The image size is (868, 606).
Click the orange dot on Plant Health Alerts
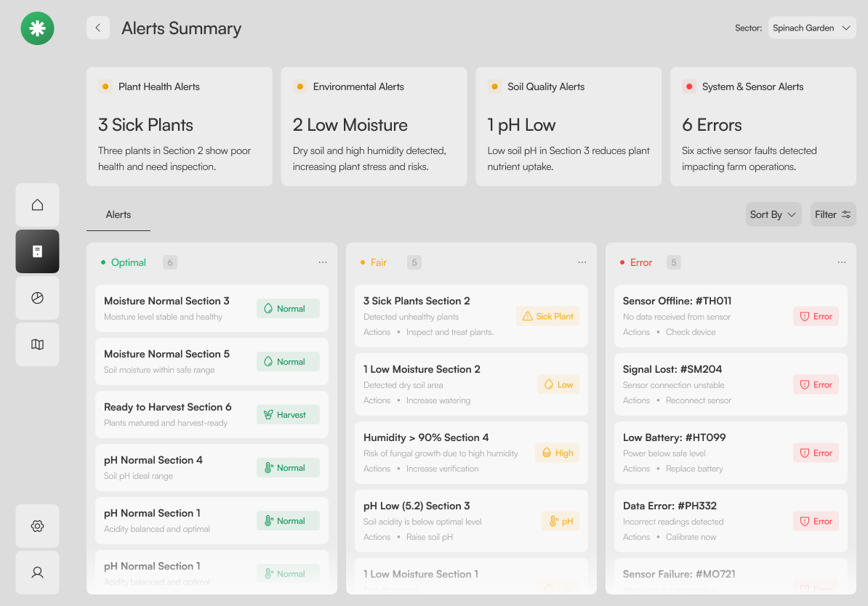(x=105, y=86)
